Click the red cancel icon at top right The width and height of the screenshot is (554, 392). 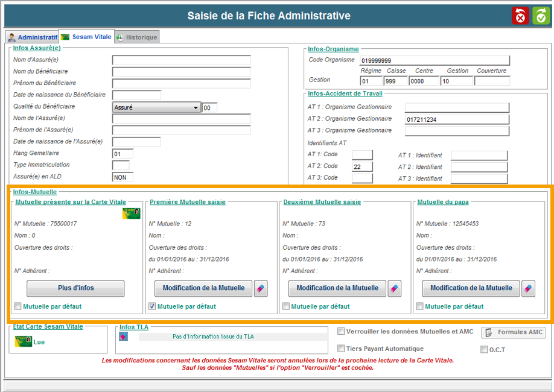pyautogui.click(x=520, y=16)
